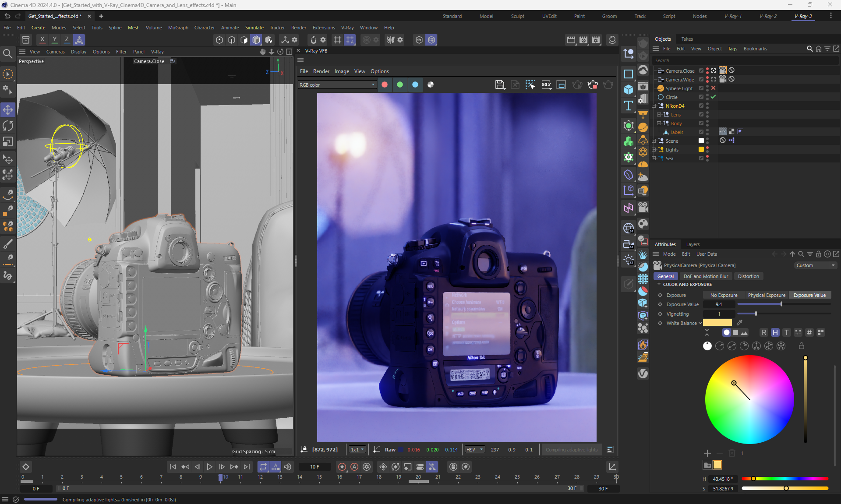Image resolution: width=841 pixels, height=504 pixels.
Task: Click the V-Ray logo icon in sidebar
Action: [x=643, y=373]
